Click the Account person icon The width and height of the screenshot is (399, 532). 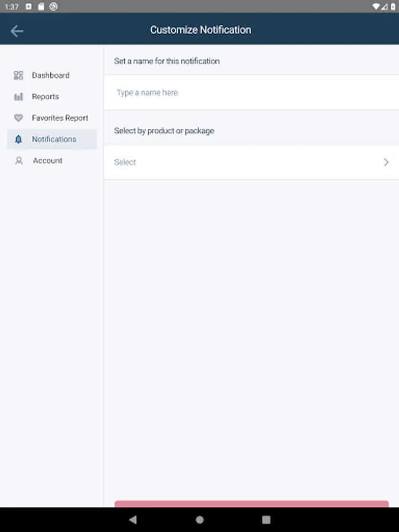pyautogui.click(x=18, y=161)
